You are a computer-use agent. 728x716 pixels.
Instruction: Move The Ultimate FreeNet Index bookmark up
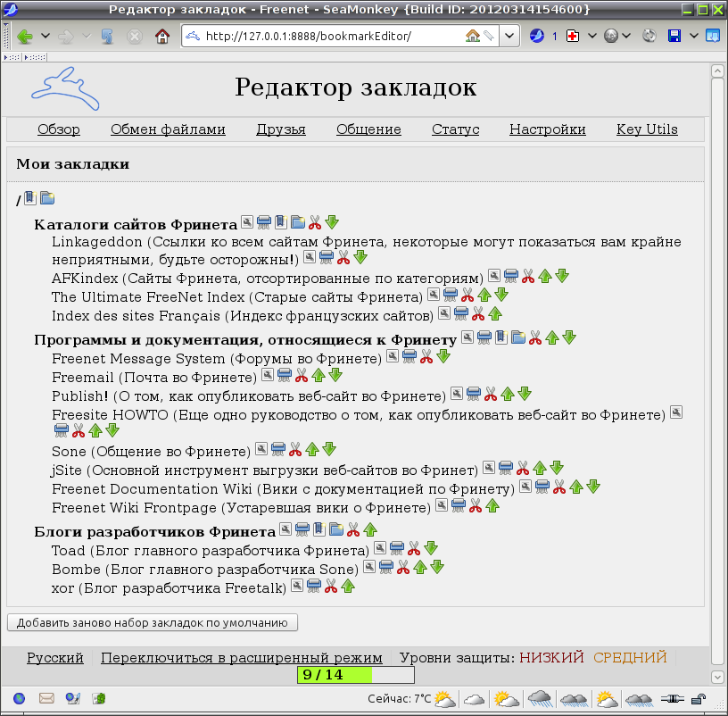[x=484, y=295]
